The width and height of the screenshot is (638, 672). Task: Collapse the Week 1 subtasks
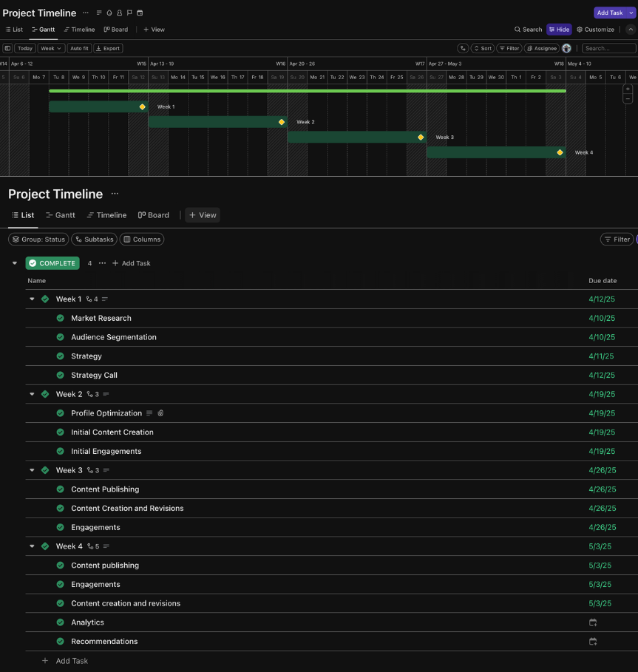click(32, 299)
